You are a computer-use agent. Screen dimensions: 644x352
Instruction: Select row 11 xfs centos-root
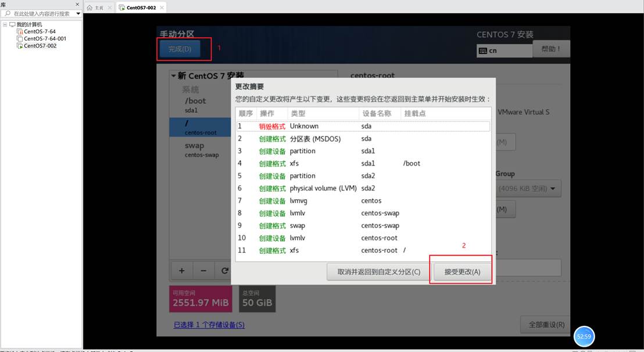point(363,250)
